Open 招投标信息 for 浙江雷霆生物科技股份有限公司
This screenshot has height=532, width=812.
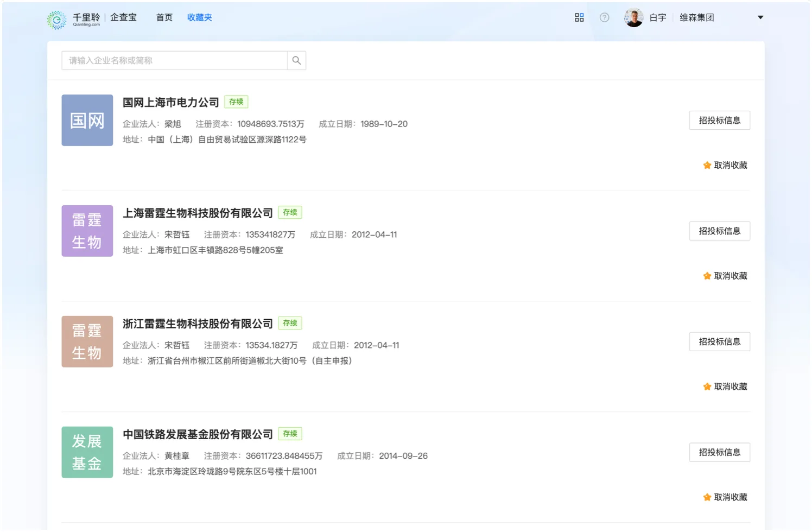720,342
